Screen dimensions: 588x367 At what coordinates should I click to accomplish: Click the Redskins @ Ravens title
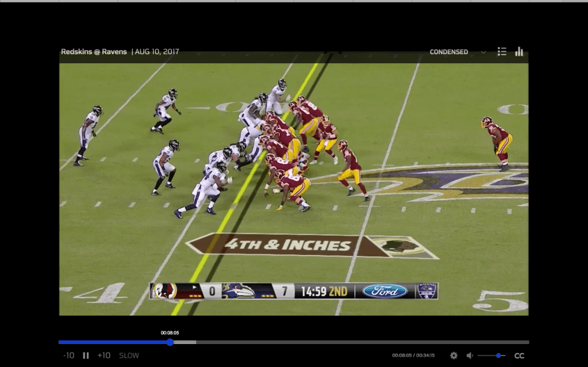click(x=94, y=51)
